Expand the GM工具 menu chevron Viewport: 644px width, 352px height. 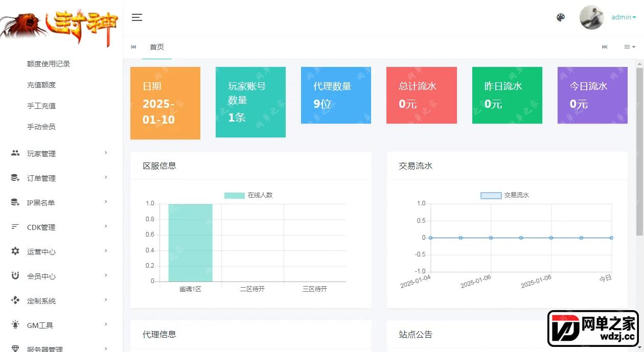coord(106,324)
